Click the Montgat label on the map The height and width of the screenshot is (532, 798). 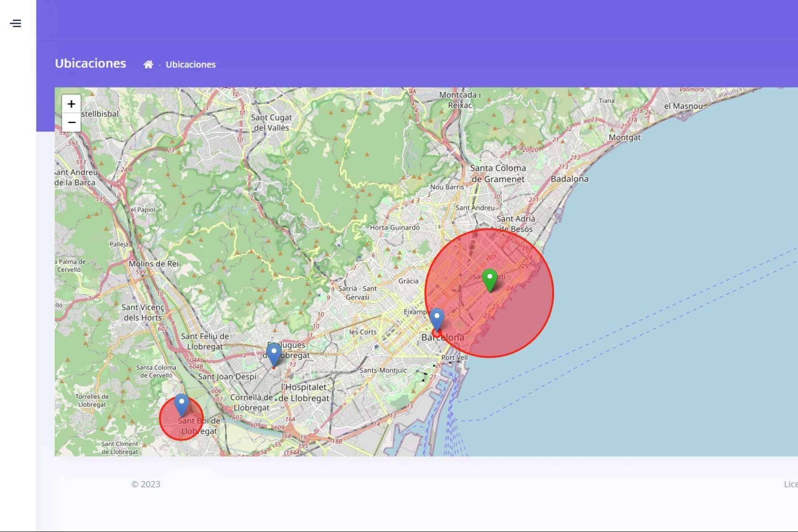click(625, 137)
